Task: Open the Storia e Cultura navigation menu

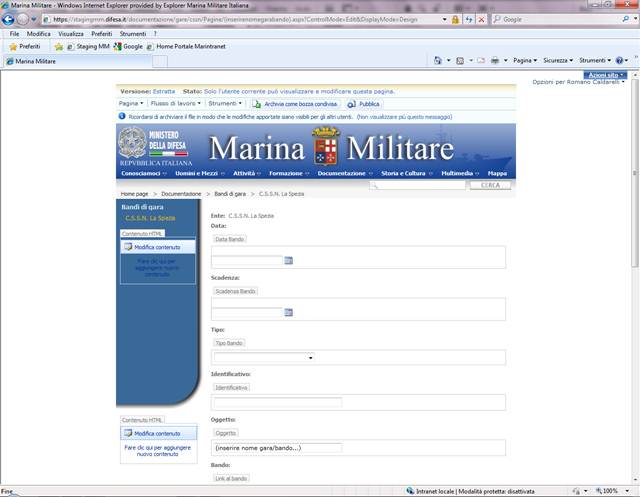Action: click(407, 173)
